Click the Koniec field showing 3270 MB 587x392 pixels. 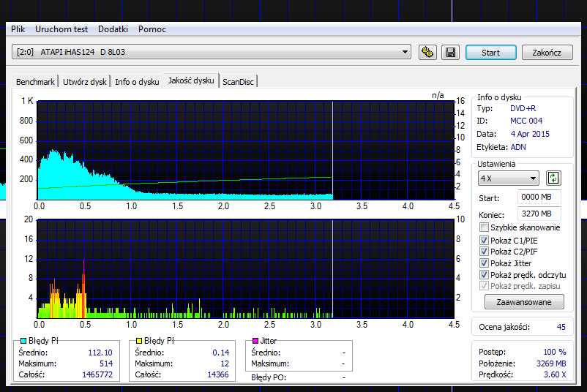click(x=539, y=214)
